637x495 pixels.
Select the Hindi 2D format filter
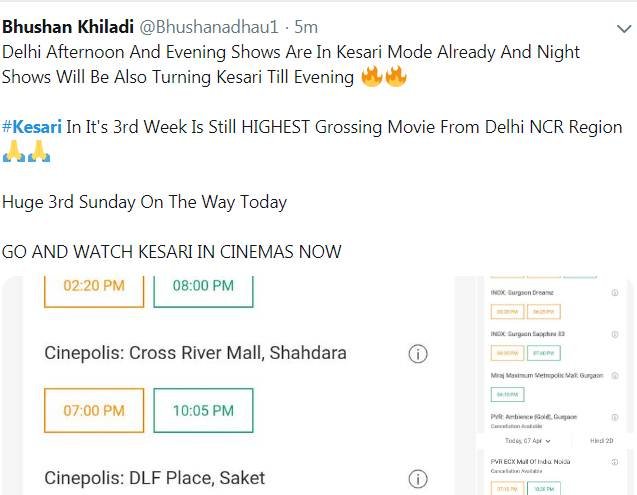click(x=599, y=440)
